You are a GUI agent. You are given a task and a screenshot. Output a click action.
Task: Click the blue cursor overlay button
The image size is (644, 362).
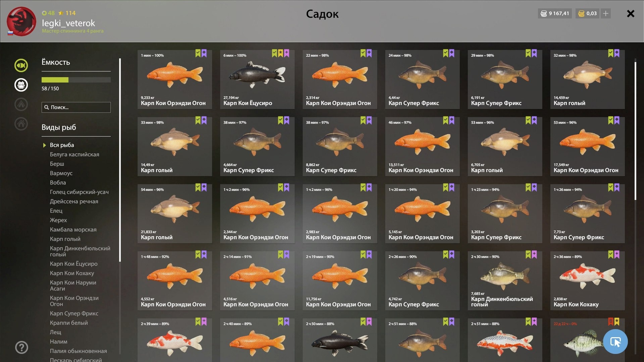[x=615, y=342]
